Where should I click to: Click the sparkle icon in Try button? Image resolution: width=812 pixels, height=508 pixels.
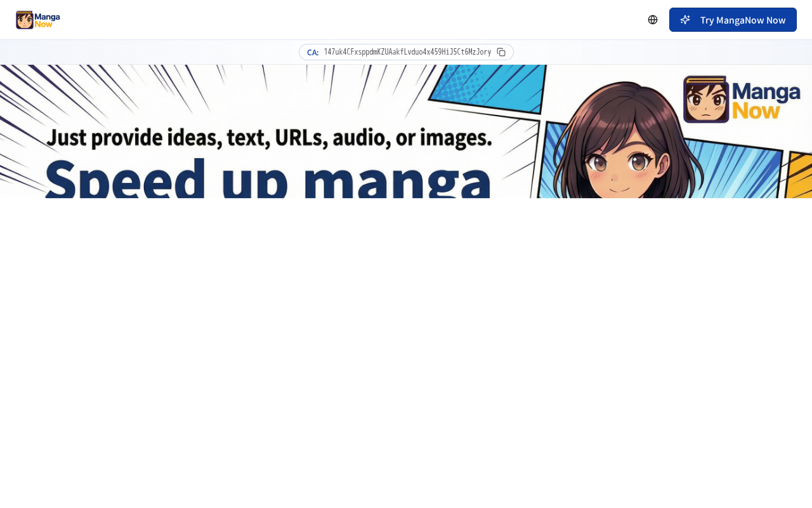685,20
